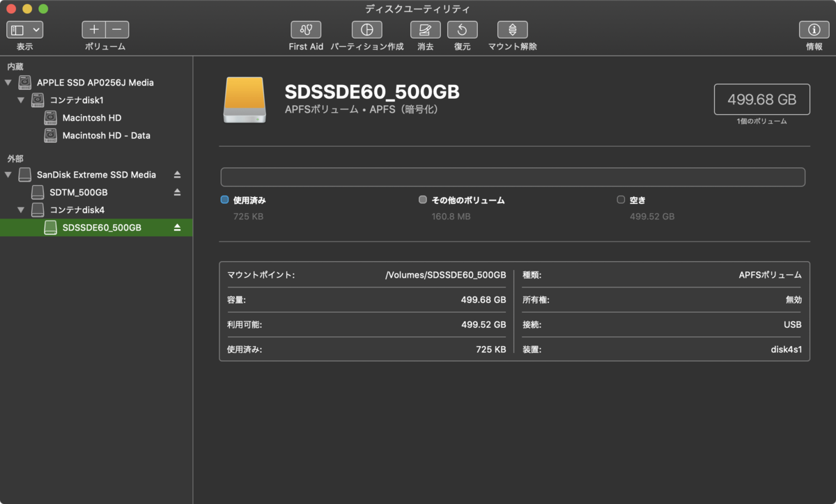This screenshot has width=836, height=504.
Task: Select Macintosh HD - Data volume
Action: pos(106,136)
